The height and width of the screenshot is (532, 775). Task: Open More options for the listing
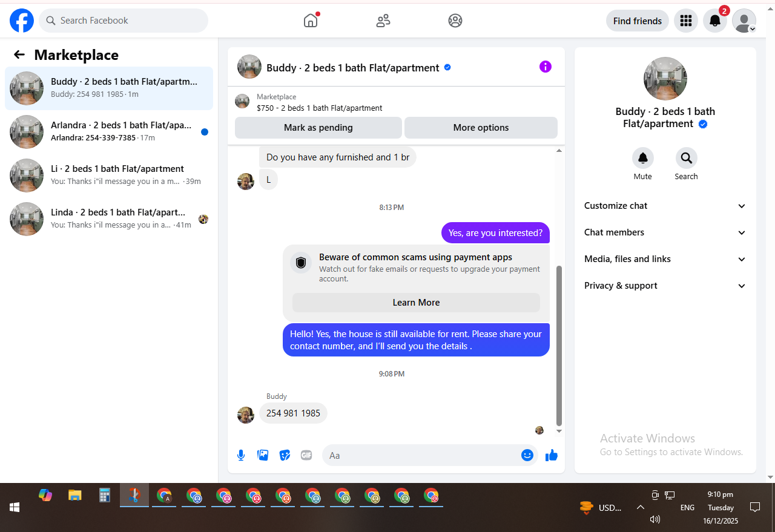tap(481, 128)
